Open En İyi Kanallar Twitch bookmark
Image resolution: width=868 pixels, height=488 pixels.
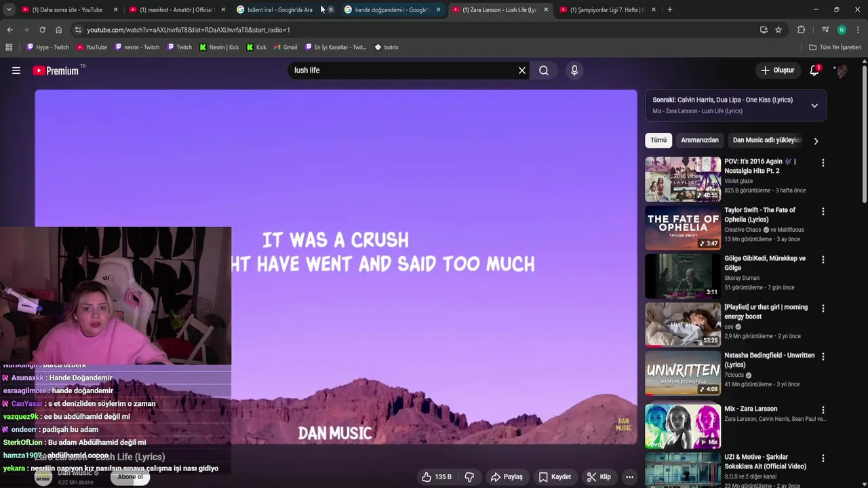[x=336, y=47]
